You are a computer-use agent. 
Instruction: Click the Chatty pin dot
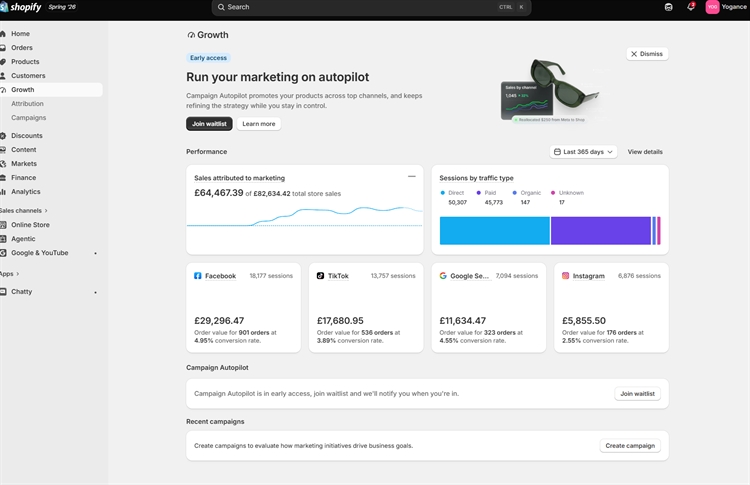96,292
